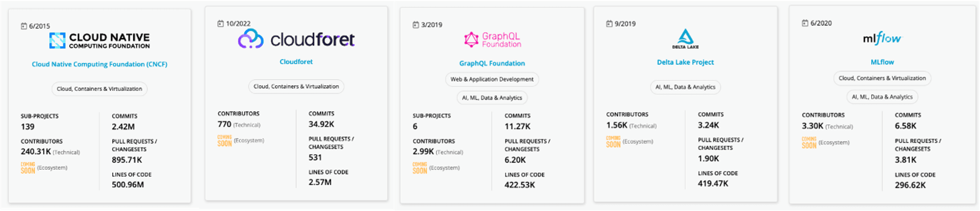The width and height of the screenshot is (980, 211).
Task: Select GraphQL's AI, ML, Data & Analytics tag
Action: pos(492,98)
